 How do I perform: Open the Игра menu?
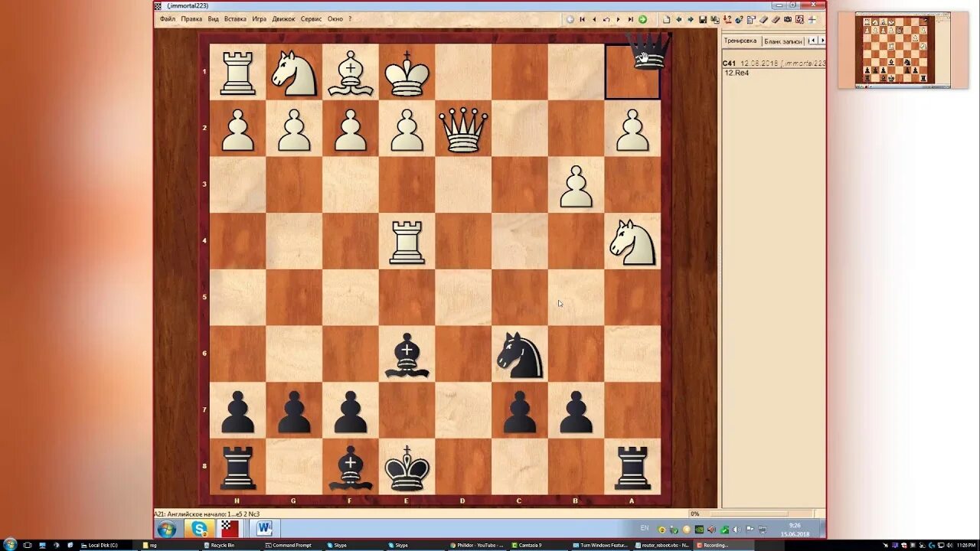click(x=260, y=19)
